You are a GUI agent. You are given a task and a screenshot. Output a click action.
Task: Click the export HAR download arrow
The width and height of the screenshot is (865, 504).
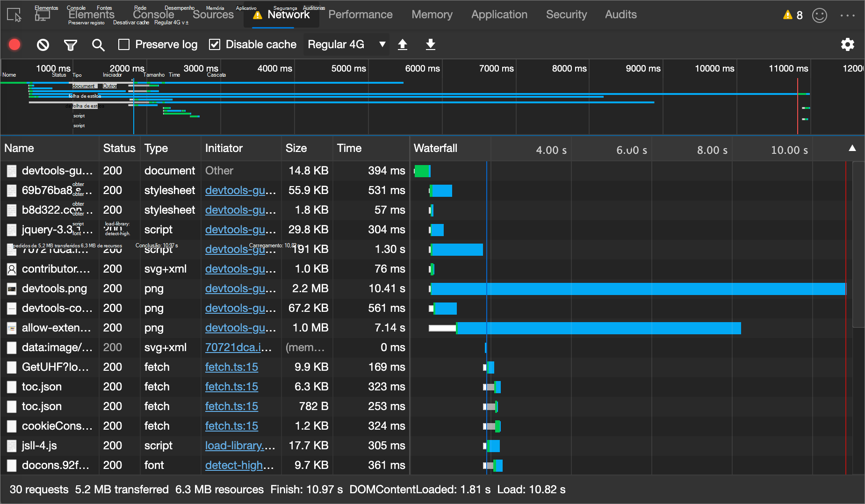pyautogui.click(x=431, y=44)
